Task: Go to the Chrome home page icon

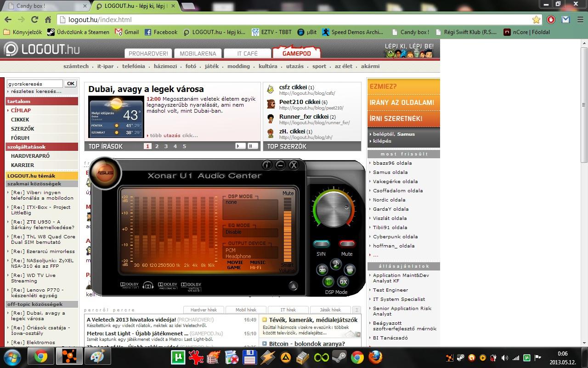Action: pos(48,19)
